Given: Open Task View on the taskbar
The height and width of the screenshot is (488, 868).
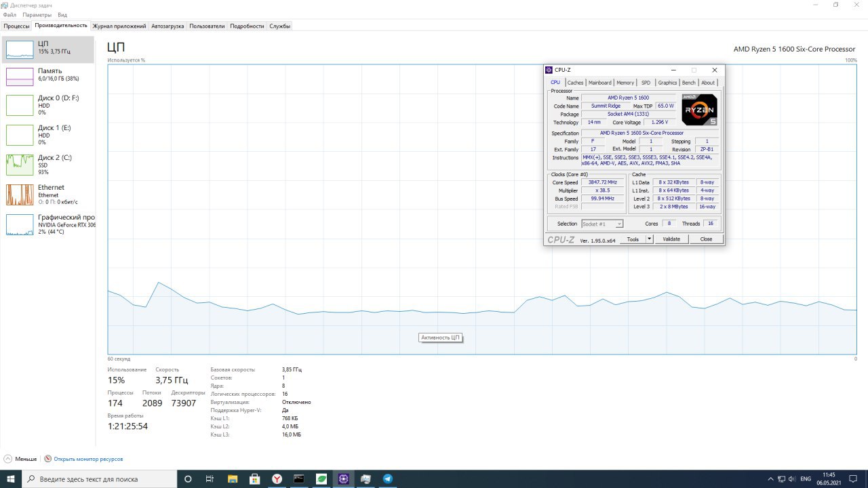Looking at the screenshot, I should tap(210, 479).
